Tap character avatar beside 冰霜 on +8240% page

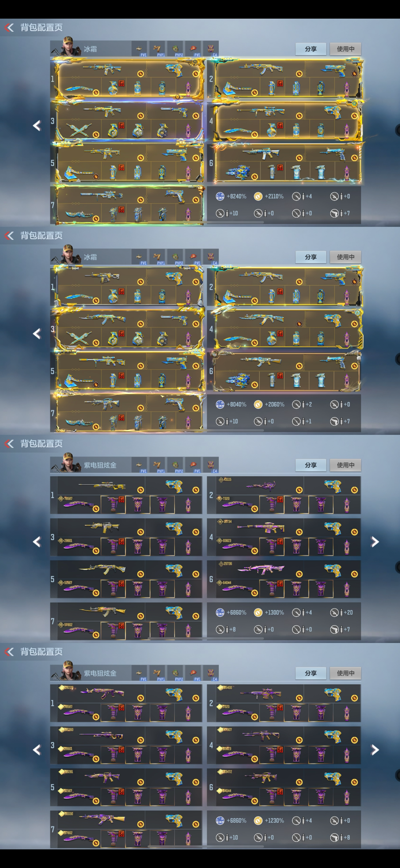(x=68, y=47)
